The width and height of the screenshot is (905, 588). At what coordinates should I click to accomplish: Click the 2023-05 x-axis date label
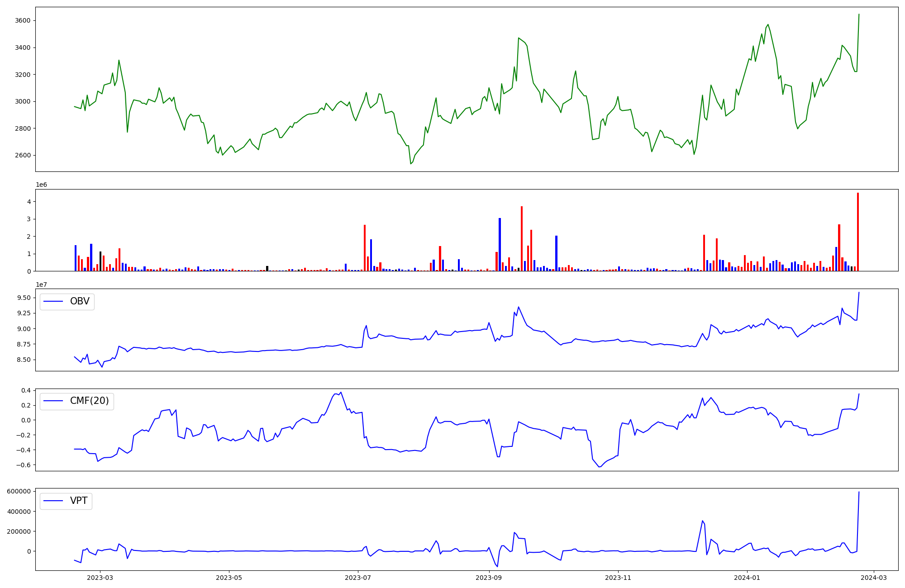[x=229, y=578]
